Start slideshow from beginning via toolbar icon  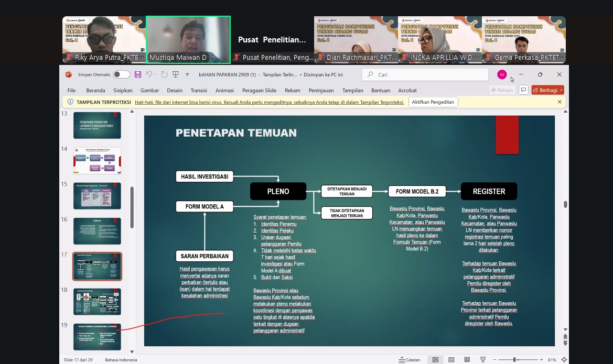tap(176, 74)
